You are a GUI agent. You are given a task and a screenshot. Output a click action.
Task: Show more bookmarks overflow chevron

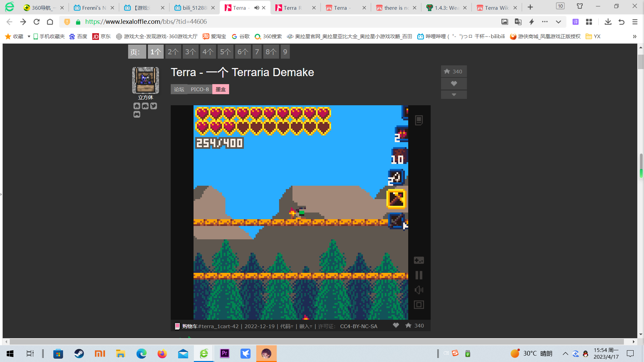[635, 37]
